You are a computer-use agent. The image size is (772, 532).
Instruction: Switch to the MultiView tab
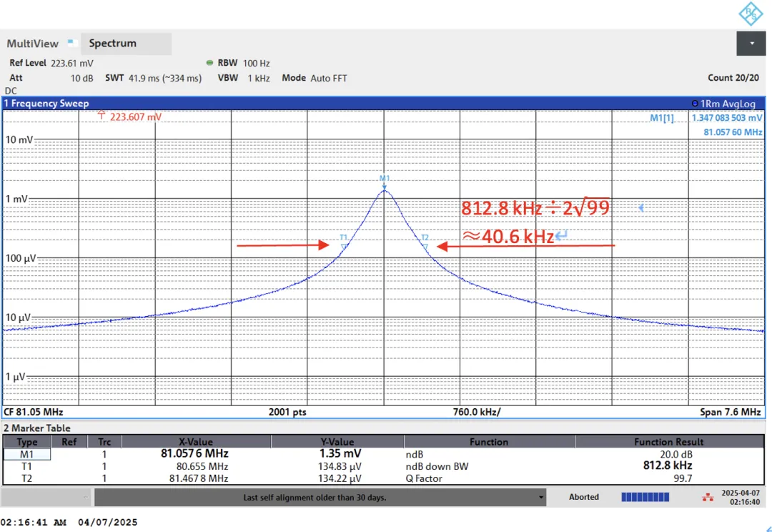point(33,44)
